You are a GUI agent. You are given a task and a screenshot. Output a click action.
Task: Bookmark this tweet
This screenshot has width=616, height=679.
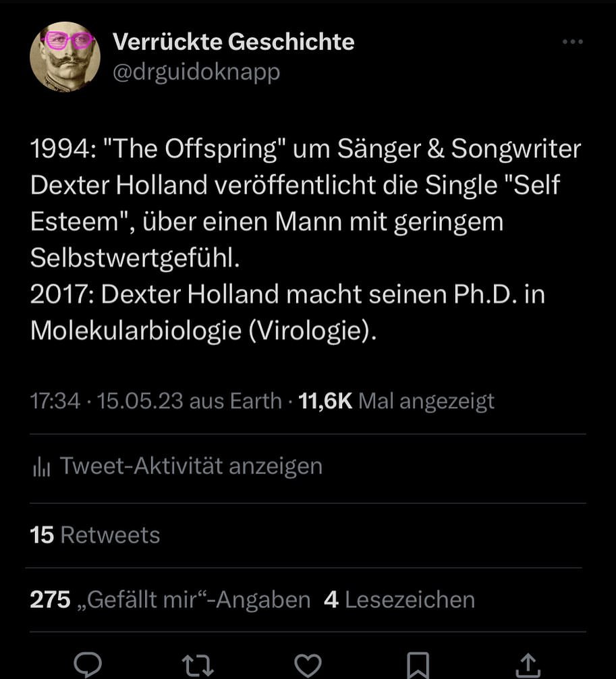tap(418, 666)
